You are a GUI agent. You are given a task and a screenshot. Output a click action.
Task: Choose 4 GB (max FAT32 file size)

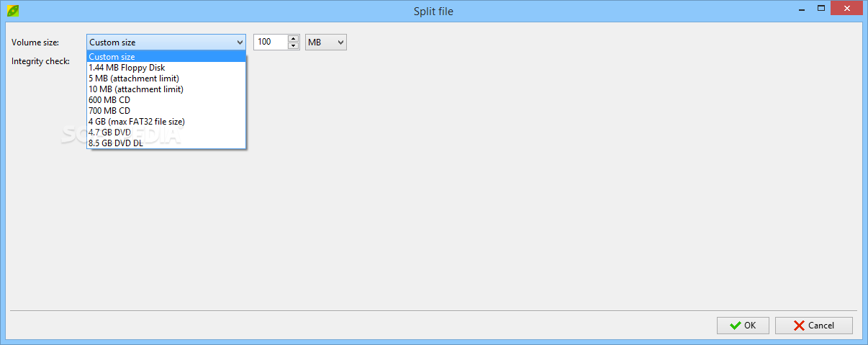[x=166, y=122]
